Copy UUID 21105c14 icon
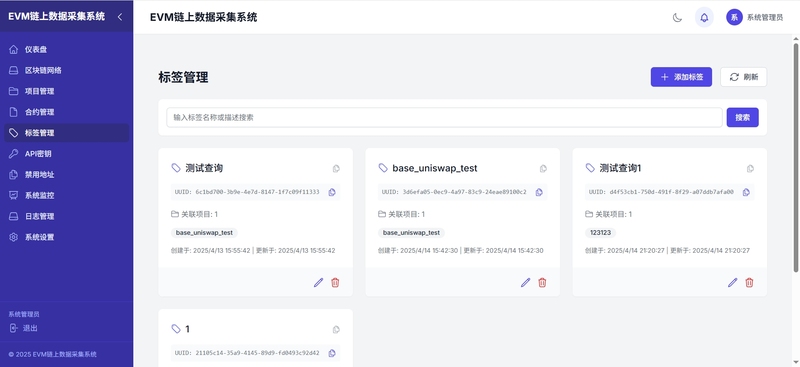This screenshot has width=800, height=367. point(332,353)
